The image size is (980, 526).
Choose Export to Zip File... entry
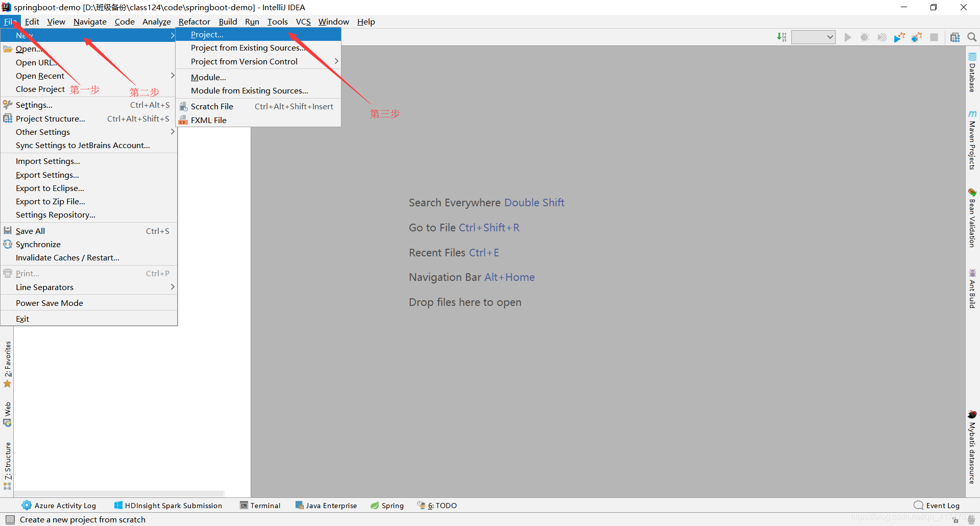pyautogui.click(x=88, y=201)
